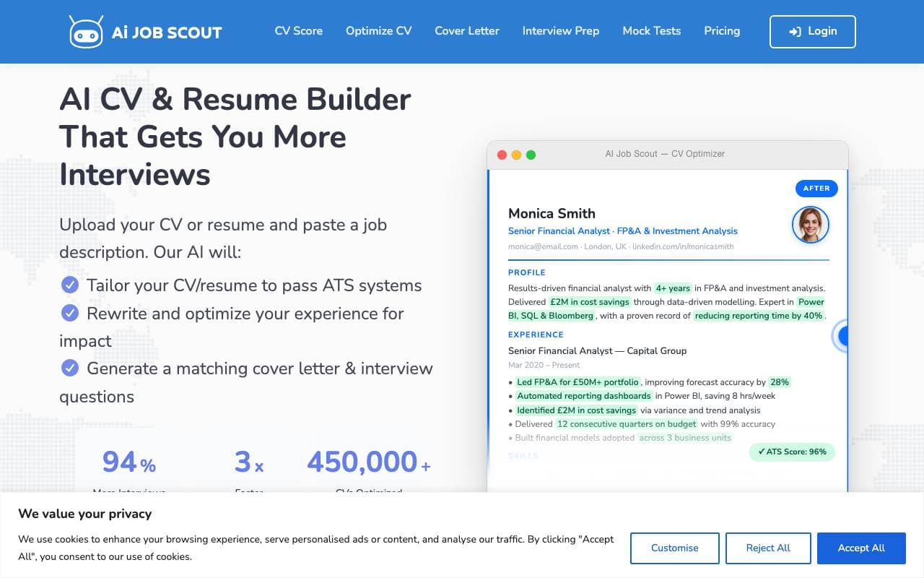
Task: Click the Ai JOB SCOUT brand text
Action: pos(167,33)
